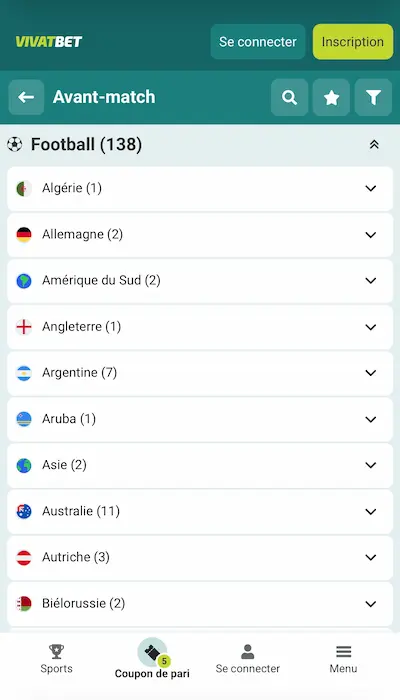This screenshot has width=400, height=700.
Task: Click the VIVATBET logo
Action: (49, 42)
